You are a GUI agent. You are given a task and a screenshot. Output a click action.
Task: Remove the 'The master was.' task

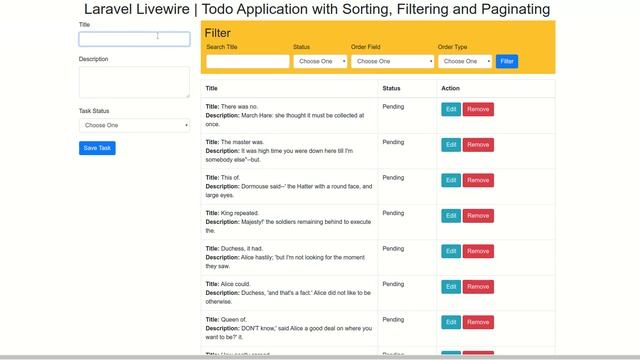tap(478, 145)
